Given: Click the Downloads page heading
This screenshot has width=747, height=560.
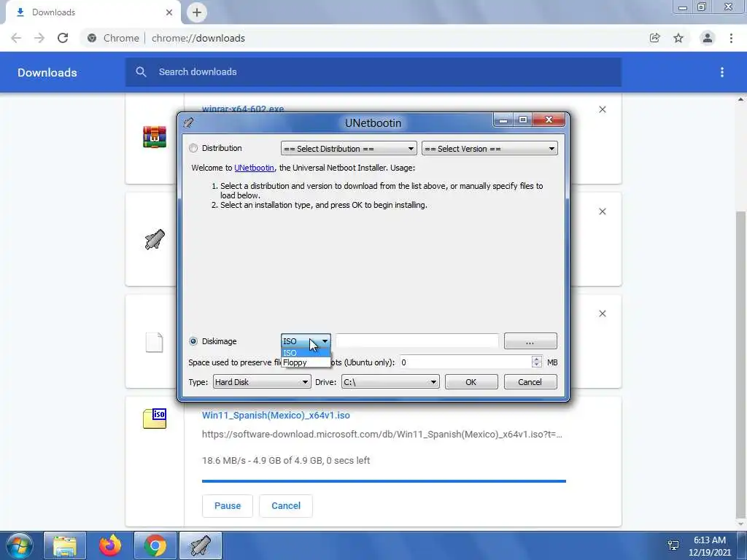Looking at the screenshot, I should [x=47, y=72].
